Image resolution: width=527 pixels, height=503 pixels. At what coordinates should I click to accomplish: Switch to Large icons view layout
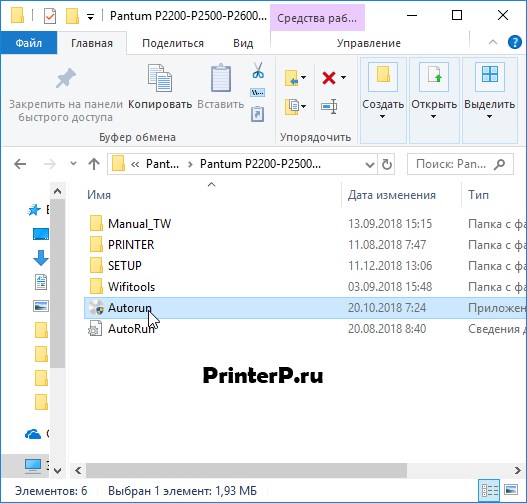511,490
